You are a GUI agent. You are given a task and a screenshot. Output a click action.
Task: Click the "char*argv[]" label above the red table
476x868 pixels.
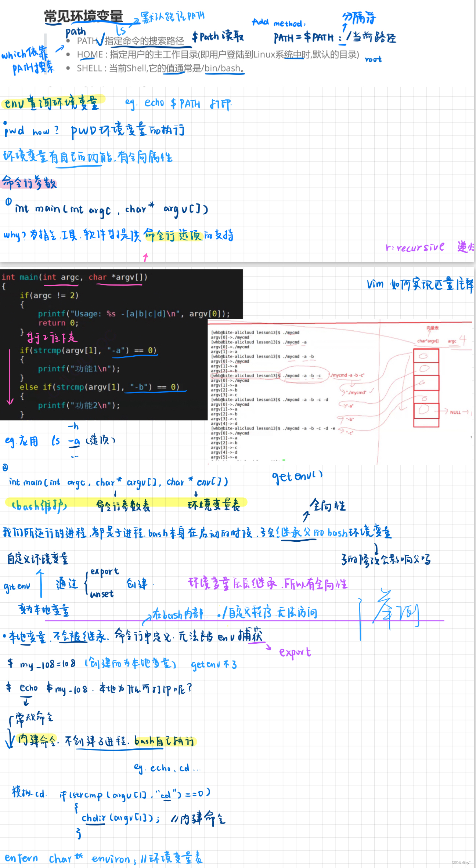(428, 341)
